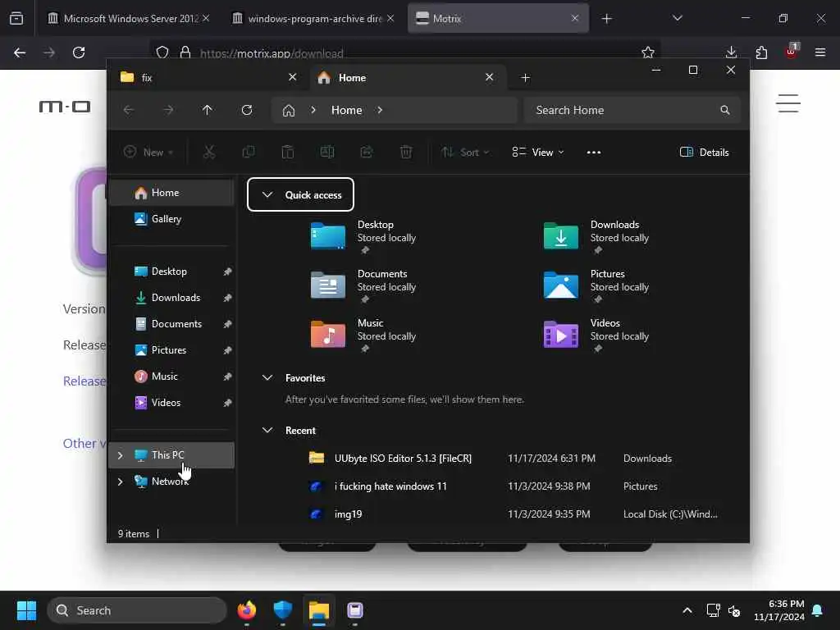Open the Videos folder tile in Quick access
The width and height of the screenshot is (840, 630).
coord(597,335)
